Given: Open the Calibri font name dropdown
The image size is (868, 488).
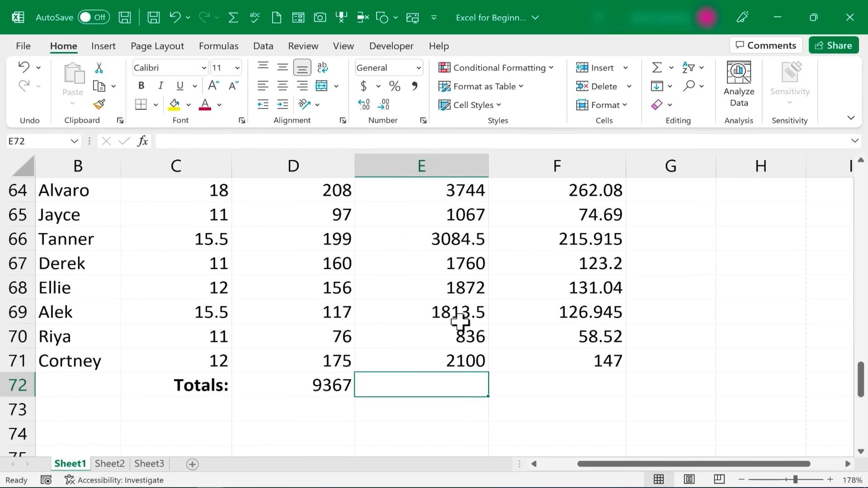Looking at the screenshot, I should 204,68.
